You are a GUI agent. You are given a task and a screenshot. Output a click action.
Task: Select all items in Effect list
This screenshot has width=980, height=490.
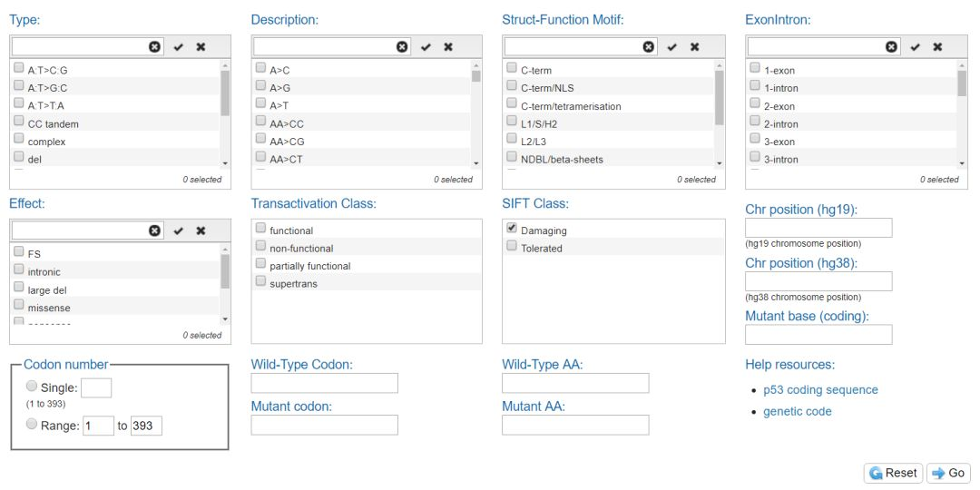[179, 230]
